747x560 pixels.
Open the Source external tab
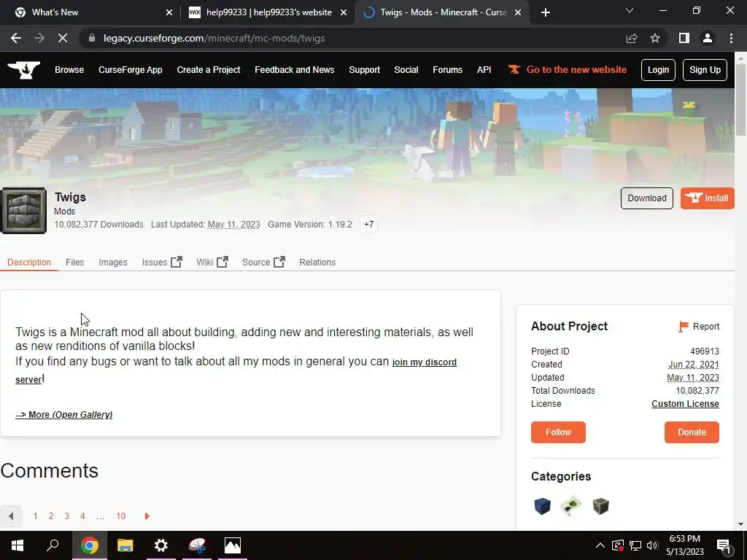click(263, 262)
